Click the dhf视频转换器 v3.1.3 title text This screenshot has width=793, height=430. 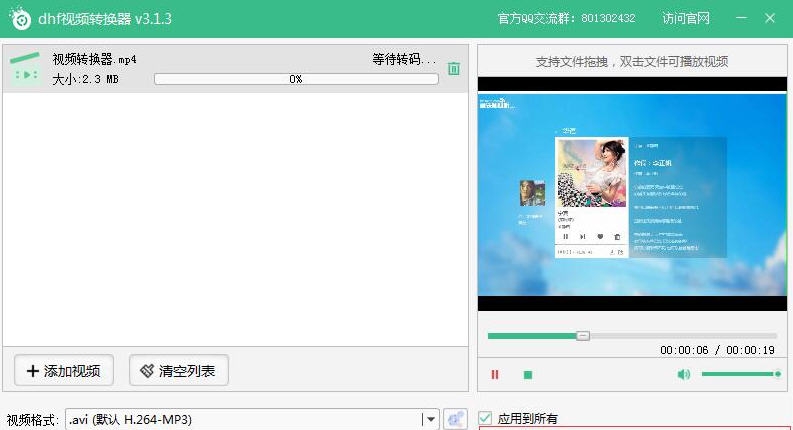tap(105, 19)
